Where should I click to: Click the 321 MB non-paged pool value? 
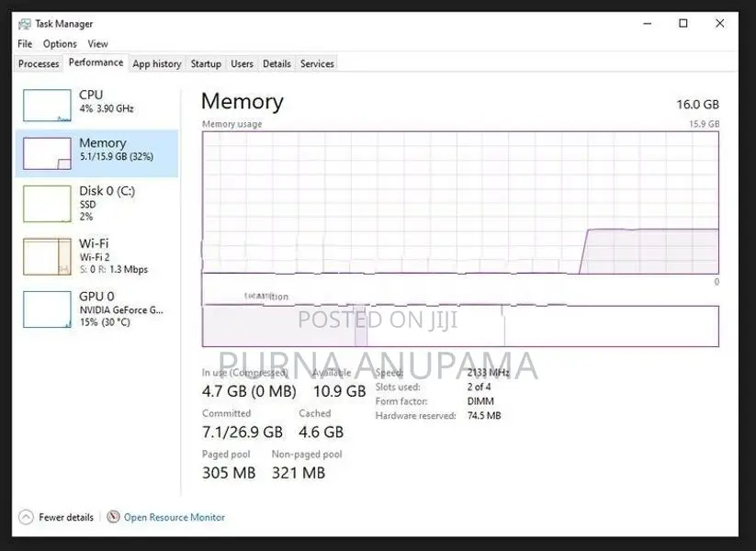click(299, 473)
